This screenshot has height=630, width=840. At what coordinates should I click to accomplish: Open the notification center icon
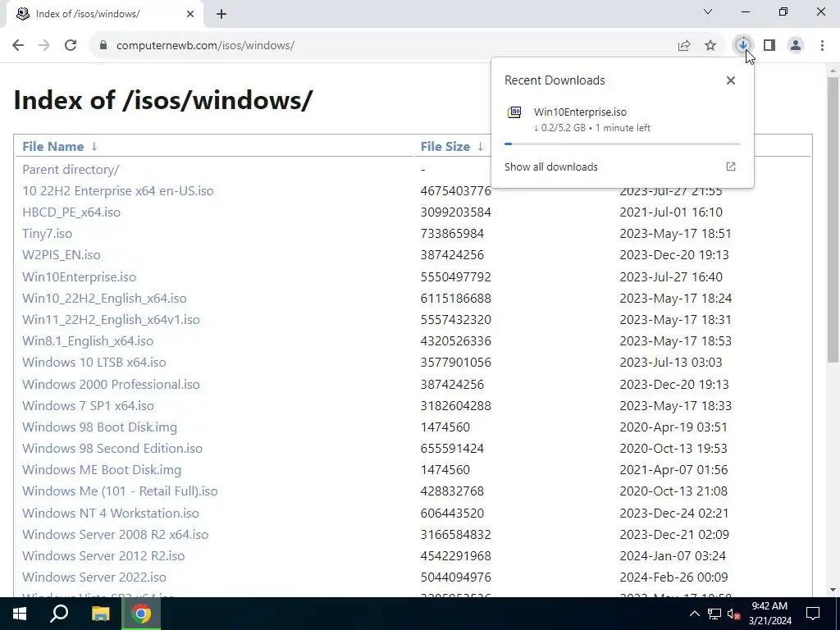coord(813,614)
